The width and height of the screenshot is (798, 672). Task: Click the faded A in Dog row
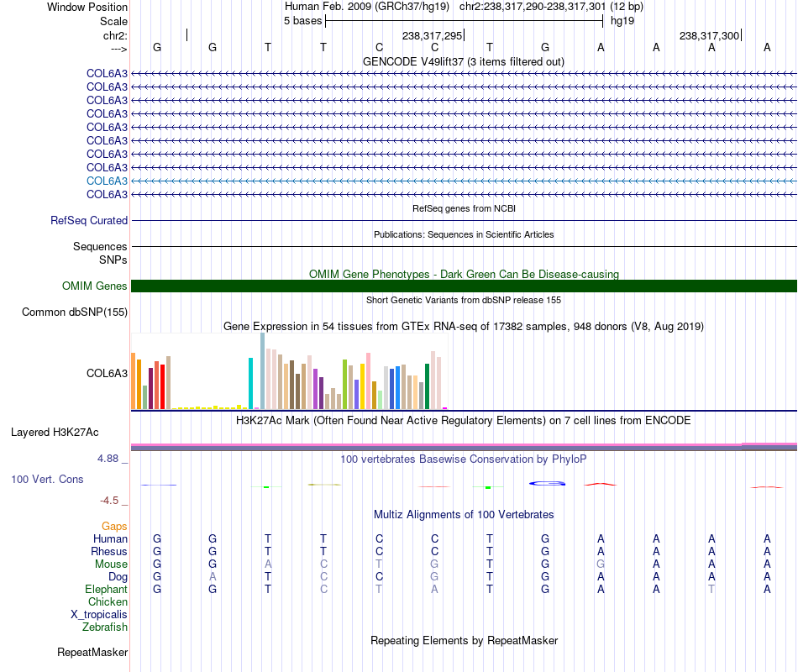(213, 576)
